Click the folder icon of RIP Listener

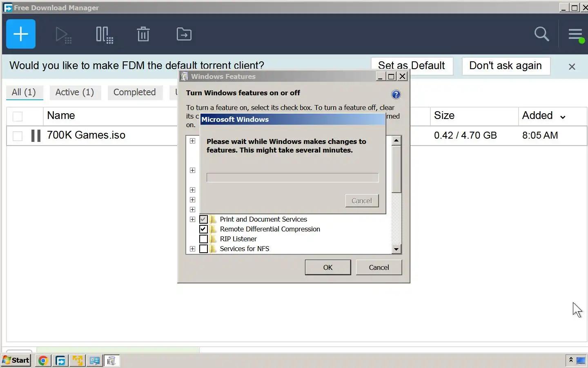214,239
